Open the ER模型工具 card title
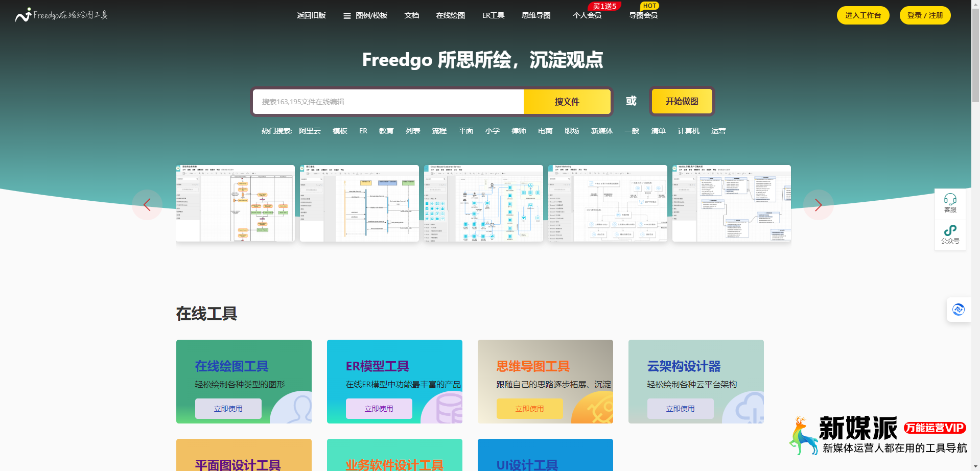The image size is (980, 471). 377,366
